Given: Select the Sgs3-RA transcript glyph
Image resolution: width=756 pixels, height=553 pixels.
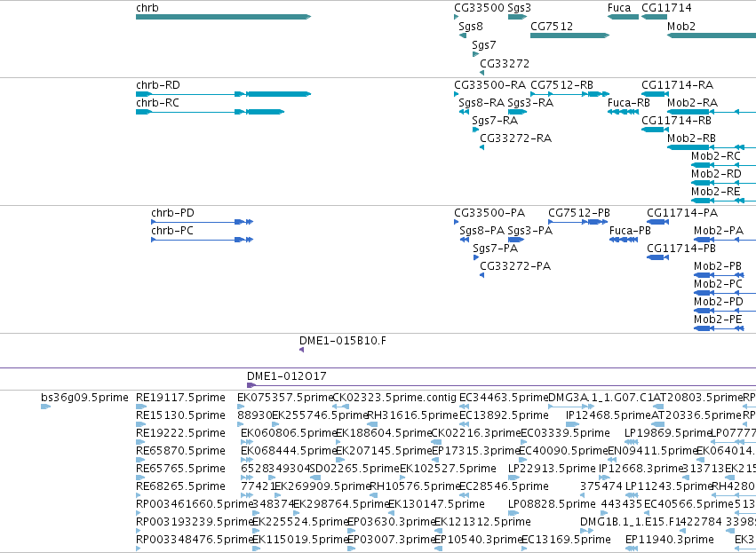Looking at the screenshot, I should [x=517, y=112].
